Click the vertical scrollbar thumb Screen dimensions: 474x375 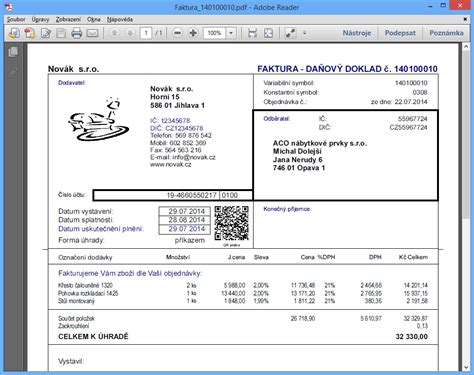pos(466,136)
